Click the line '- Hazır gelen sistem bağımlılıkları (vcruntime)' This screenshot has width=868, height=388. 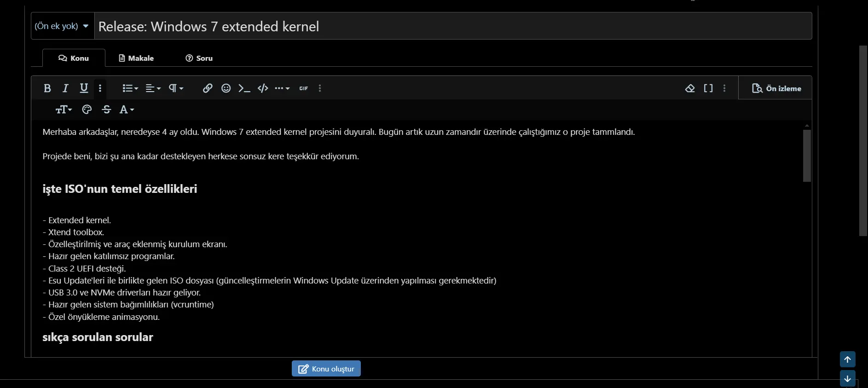coord(128,304)
